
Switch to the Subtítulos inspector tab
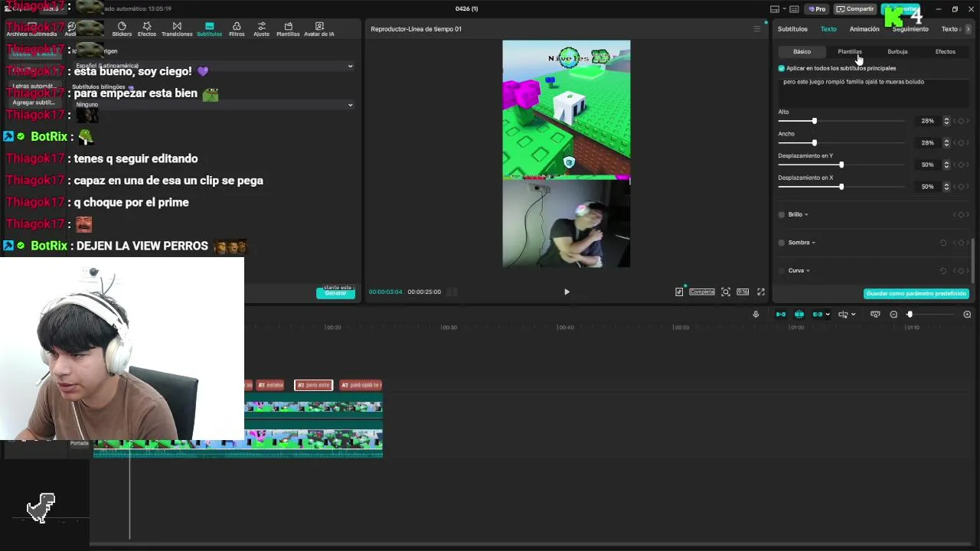point(792,29)
